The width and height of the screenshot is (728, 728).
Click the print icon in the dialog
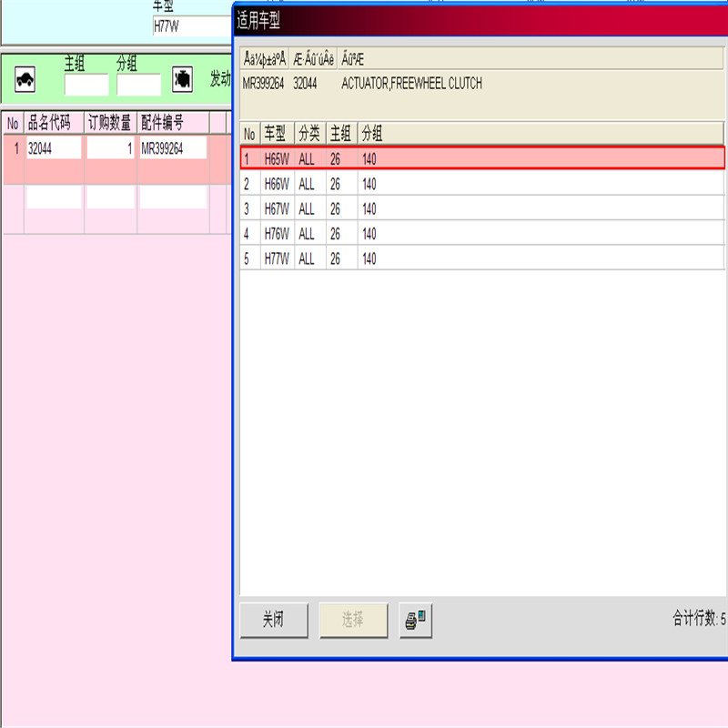(416, 621)
